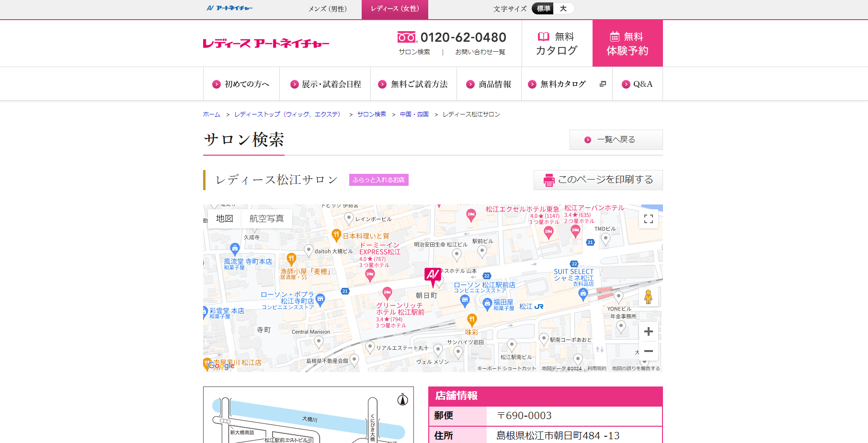Screen dimensions: 868x443
Task: Open the Q&A menu item
Action: tap(638, 84)
